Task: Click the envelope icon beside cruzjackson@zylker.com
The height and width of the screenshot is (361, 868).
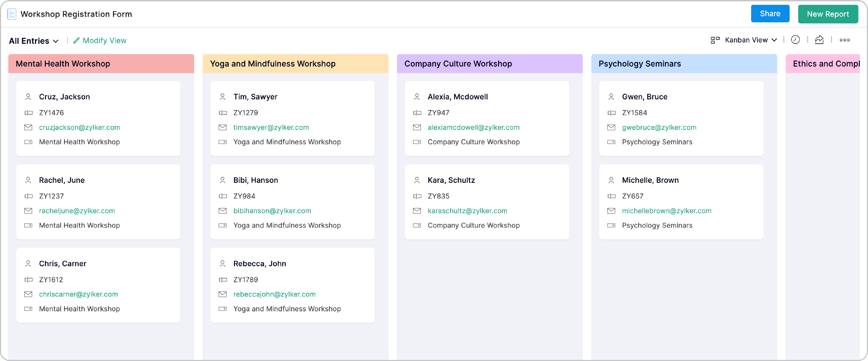Action: tap(29, 127)
